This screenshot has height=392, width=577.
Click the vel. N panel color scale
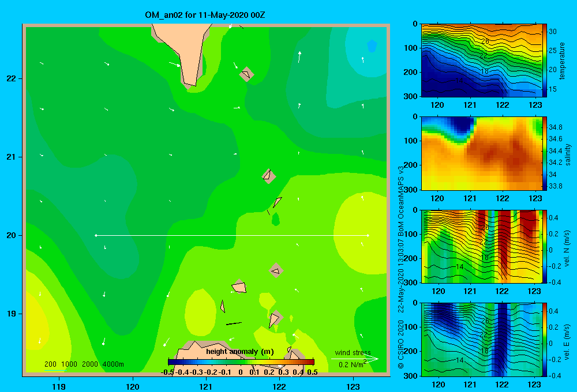pos(545,247)
